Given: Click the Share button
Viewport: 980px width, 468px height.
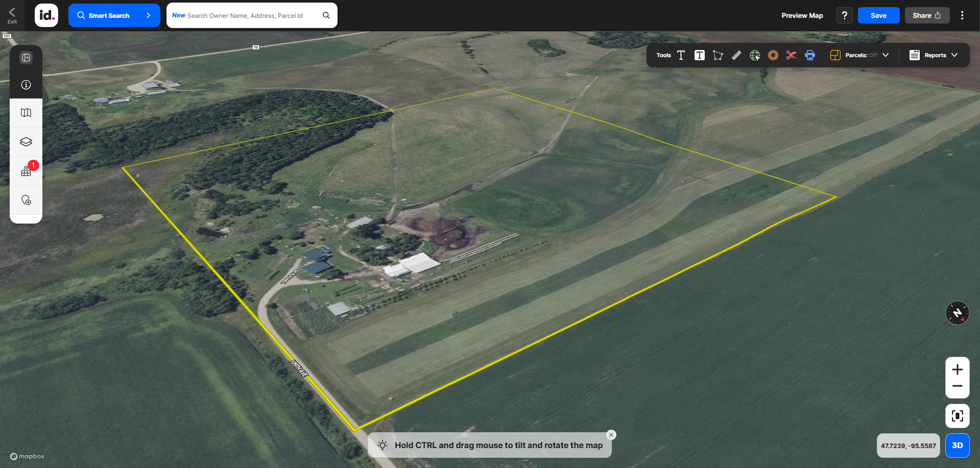Looking at the screenshot, I should [926, 15].
